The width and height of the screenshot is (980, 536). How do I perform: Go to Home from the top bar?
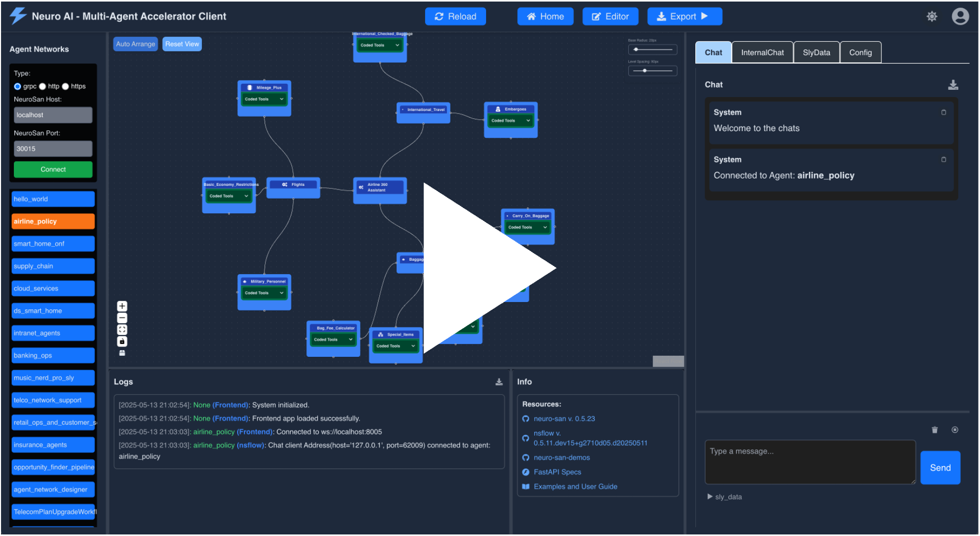click(x=546, y=17)
